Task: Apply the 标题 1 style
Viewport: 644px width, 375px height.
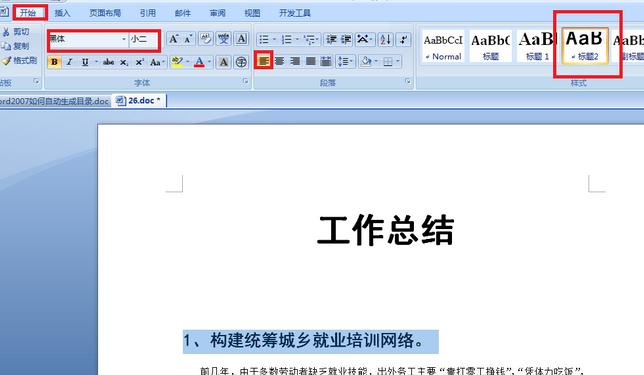Action: 537,46
